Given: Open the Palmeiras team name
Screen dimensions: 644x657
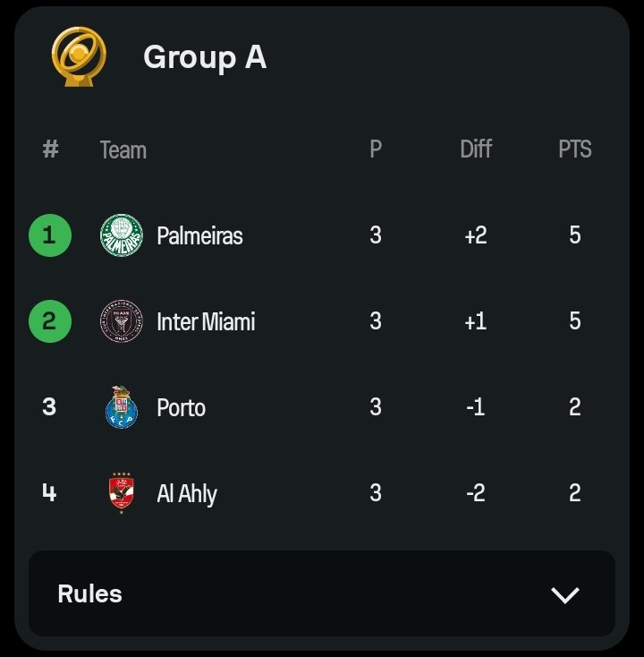Looking at the screenshot, I should pos(199,235).
